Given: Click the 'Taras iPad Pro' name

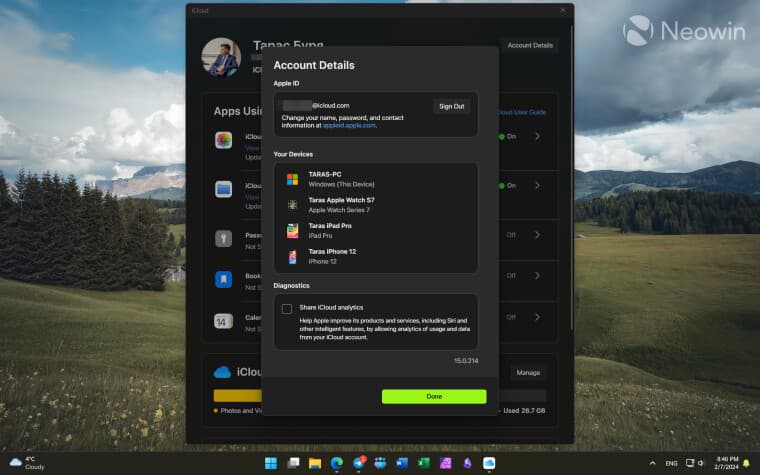Looking at the screenshot, I should 330,225.
